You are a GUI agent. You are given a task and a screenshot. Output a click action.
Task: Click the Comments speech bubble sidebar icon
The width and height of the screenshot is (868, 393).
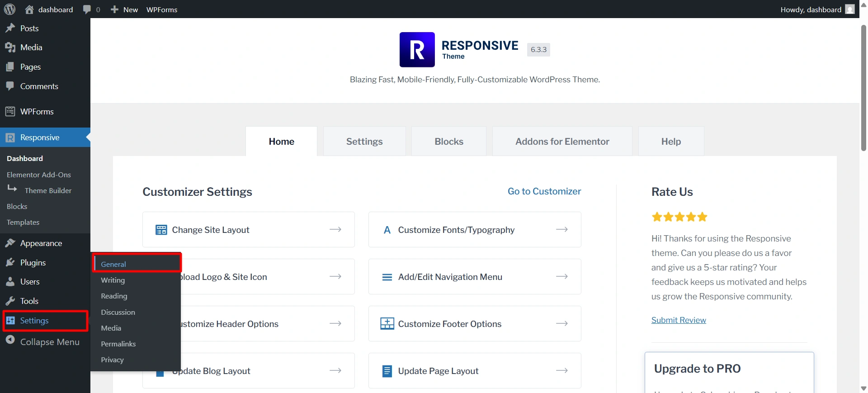click(x=10, y=86)
